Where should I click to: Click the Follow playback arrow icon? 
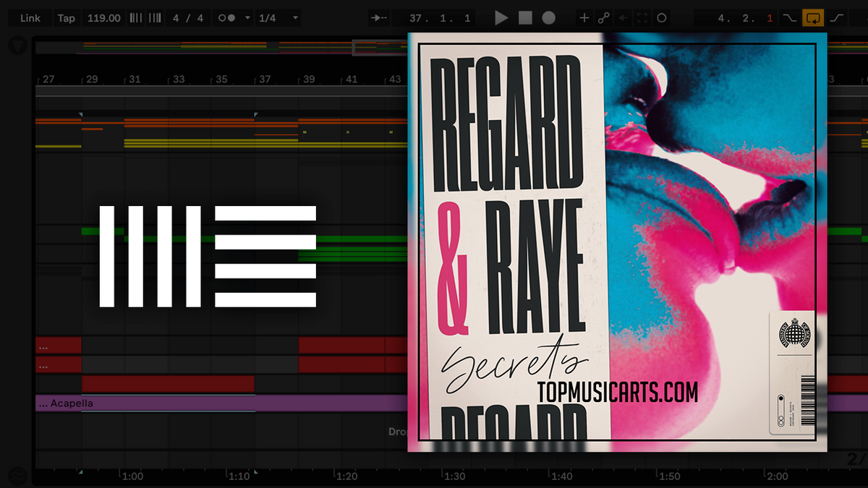pyautogui.click(x=379, y=17)
